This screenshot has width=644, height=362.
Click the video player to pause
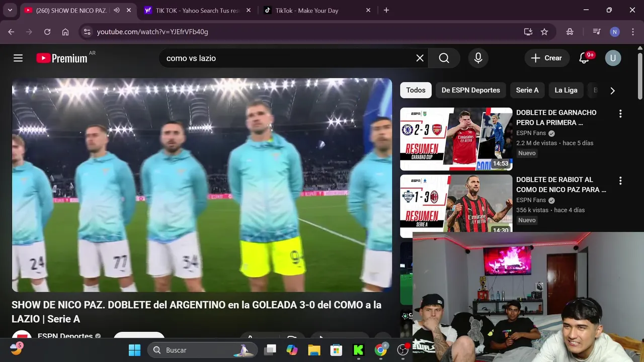click(202, 185)
